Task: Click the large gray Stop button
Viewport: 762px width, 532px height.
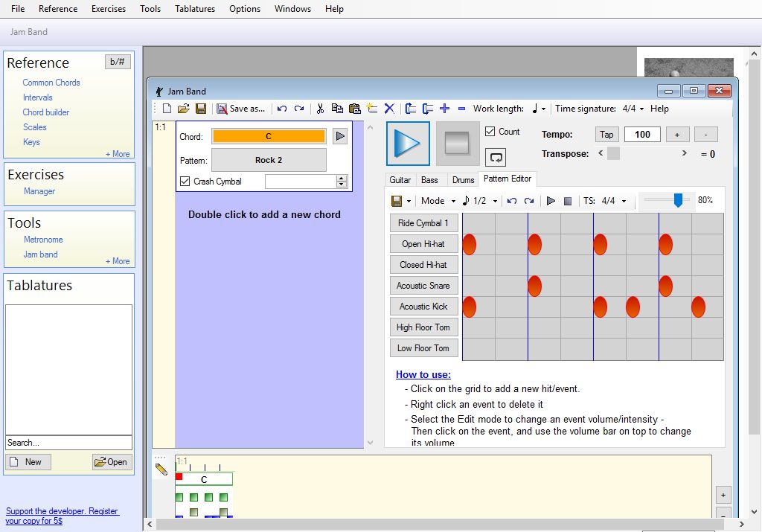Action: pyautogui.click(x=458, y=144)
